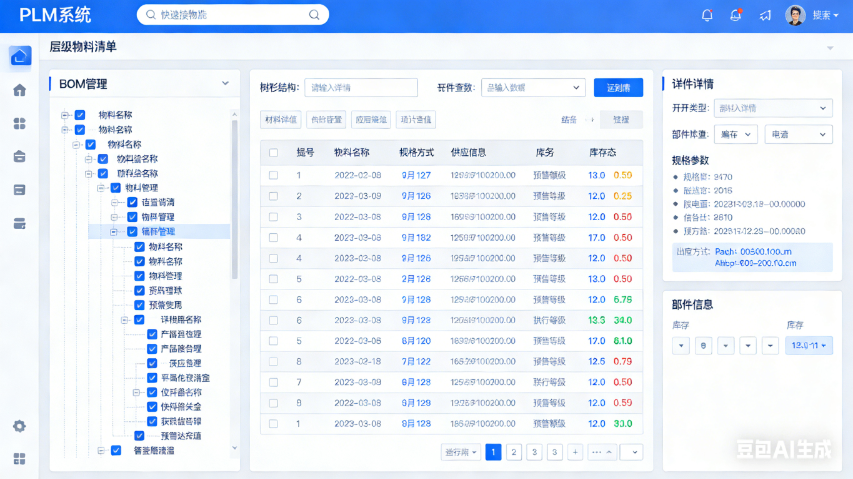Image resolution: width=853 pixels, height=479 pixels.
Task: Open the 电造 dropdown in details panel
Action: click(x=799, y=134)
